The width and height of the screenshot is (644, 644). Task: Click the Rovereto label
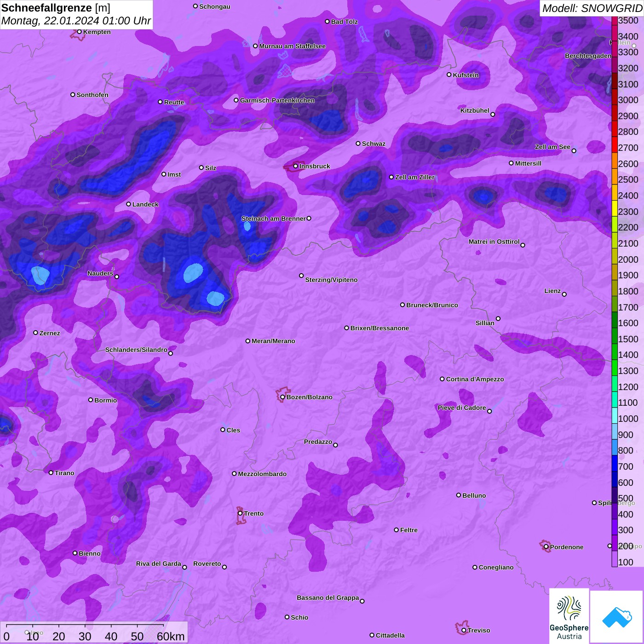(207, 563)
